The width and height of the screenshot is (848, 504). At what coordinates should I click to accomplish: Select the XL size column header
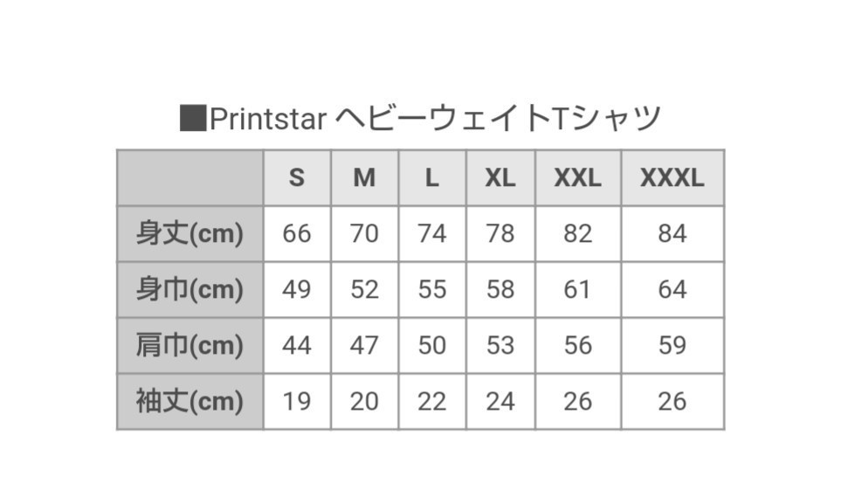coord(500,178)
